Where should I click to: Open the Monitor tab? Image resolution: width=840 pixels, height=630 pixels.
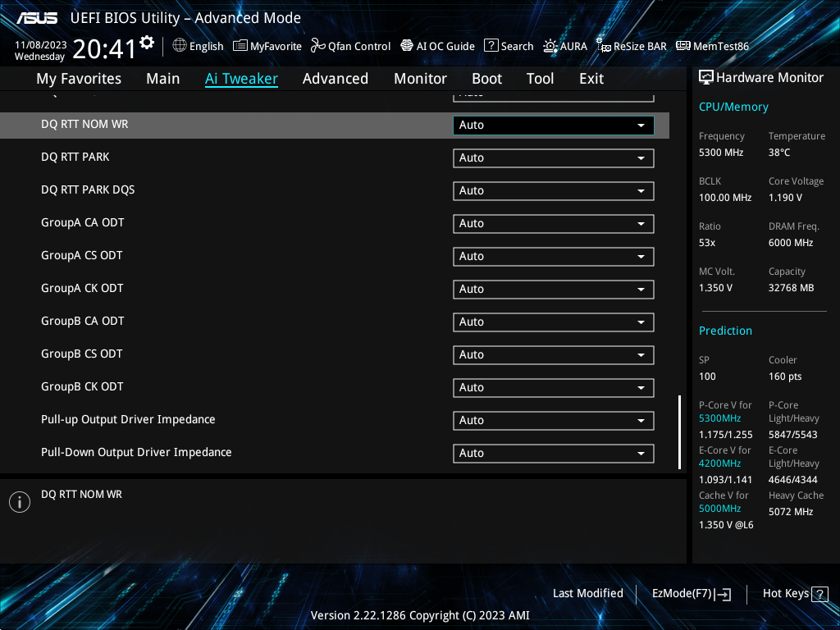tap(420, 79)
